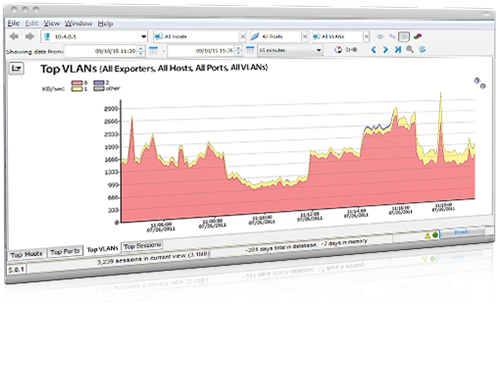Click the refresh data icon
The image size is (500, 375).
point(422,50)
